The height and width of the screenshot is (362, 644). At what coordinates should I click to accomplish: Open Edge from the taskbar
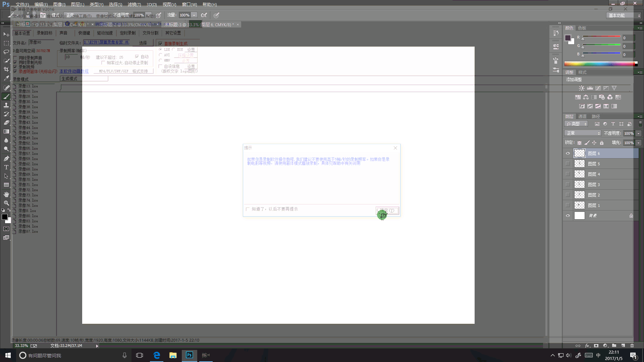click(157, 355)
